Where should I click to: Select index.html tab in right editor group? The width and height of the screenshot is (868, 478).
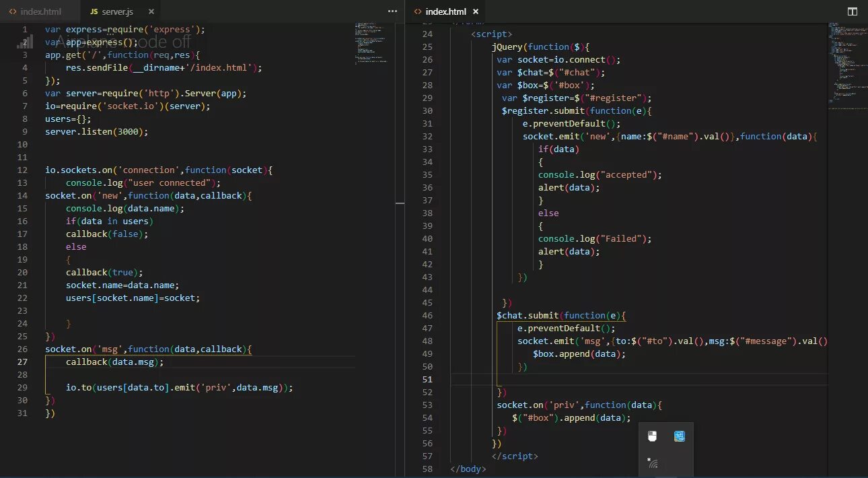coord(446,11)
